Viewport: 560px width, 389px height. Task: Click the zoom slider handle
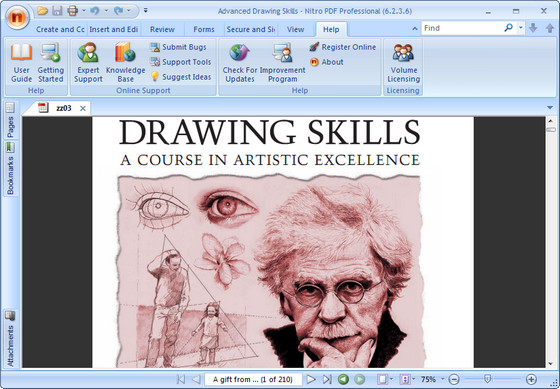[x=487, y=379]
